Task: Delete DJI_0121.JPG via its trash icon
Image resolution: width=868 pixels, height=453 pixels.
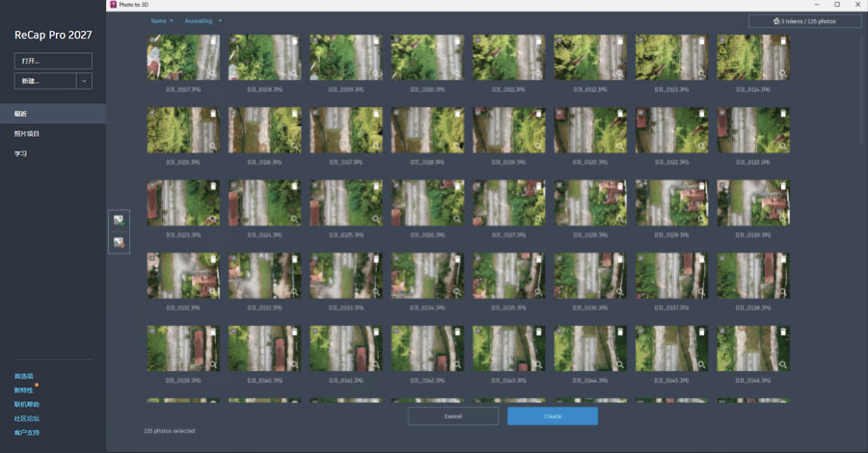Action: (x=701, y=114)
